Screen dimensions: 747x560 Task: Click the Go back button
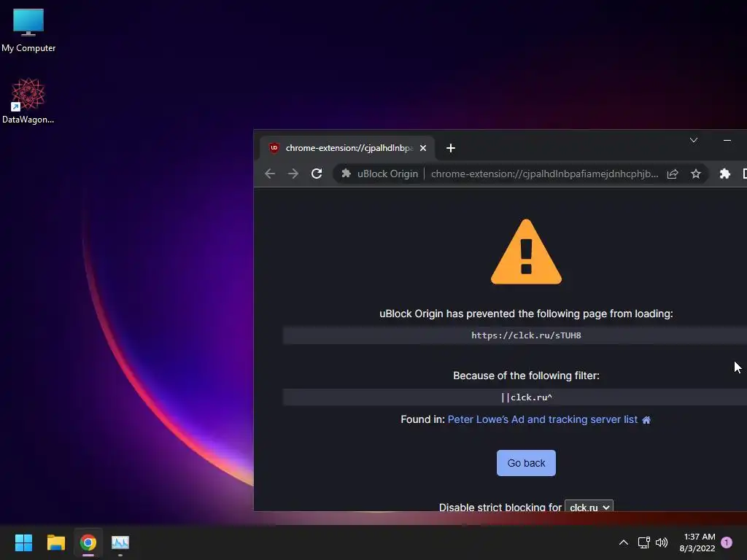(x=526, y=463)
